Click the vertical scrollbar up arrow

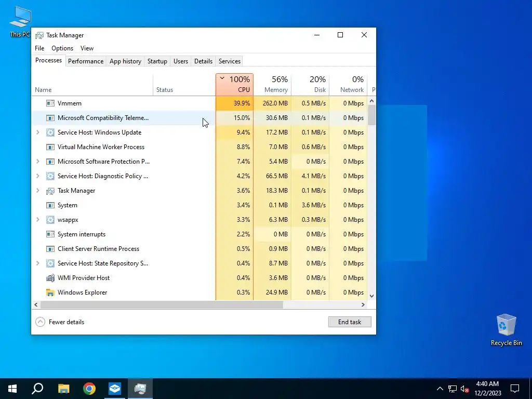tap(371, 101)
